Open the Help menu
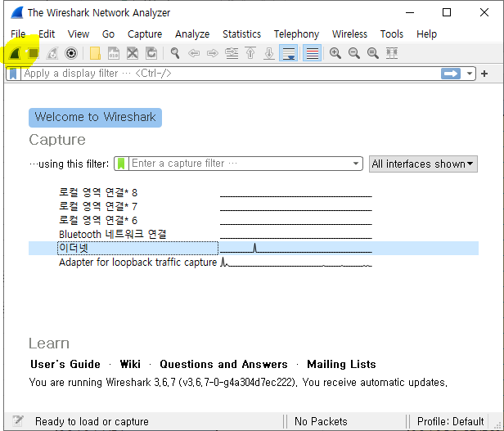 point(426,34)
